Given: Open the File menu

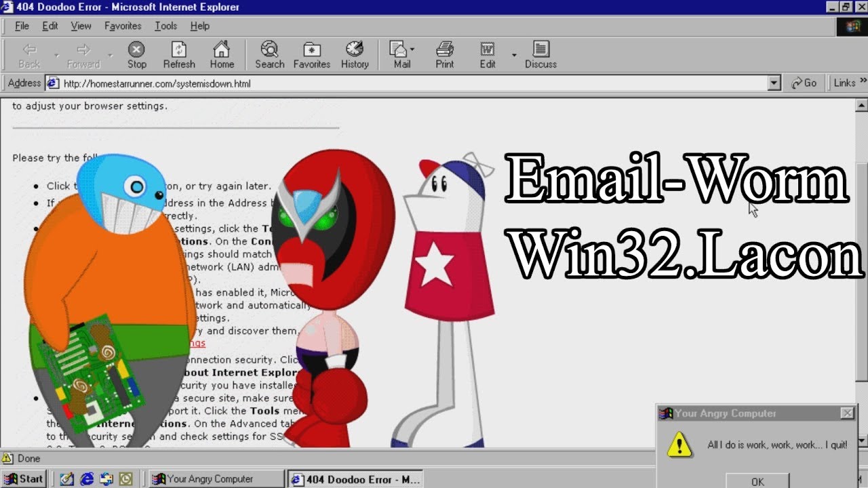Looking at the screenshot, I should (x=22, y=26).
